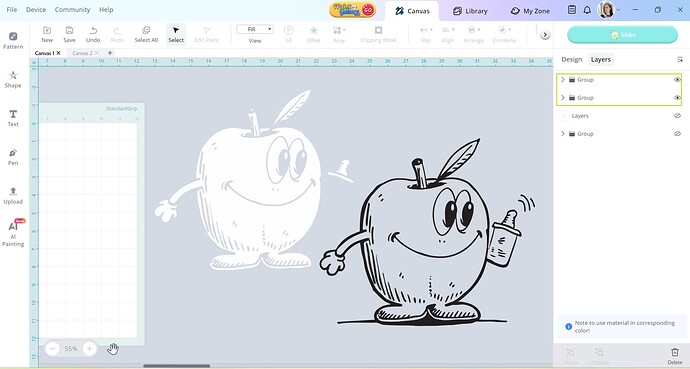The height and width of the screenshot is (369, 690).
Task: Open the clipboard list icon in header
Action: click(x=572, y=10)
